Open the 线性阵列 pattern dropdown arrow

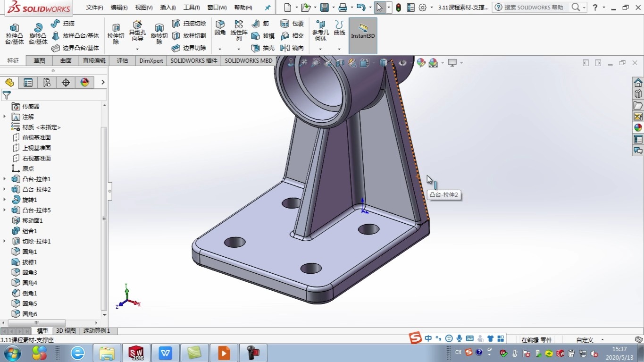pyautogui.click(x=239, y=49)
